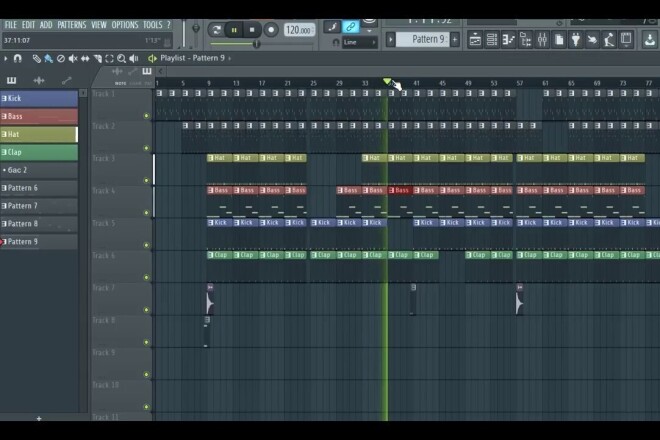Open the OPTIONS menu
This screenshot has width=660, height=440.
(x=125, y=25)
